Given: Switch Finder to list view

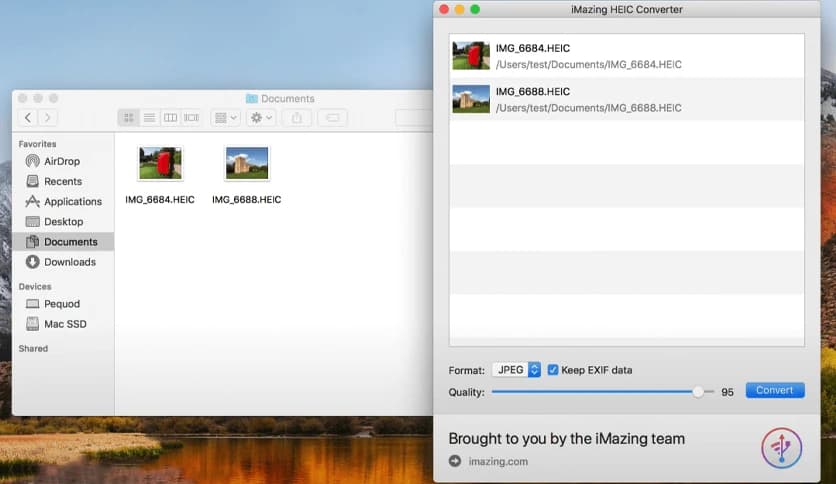Looking at the screenshot, I should pyautogui.click(x=149, y=117).
